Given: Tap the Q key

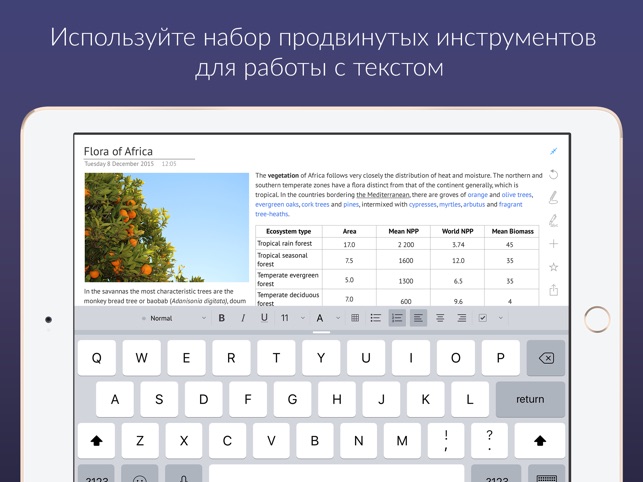Looking at the screenshot, I should 97,358.
